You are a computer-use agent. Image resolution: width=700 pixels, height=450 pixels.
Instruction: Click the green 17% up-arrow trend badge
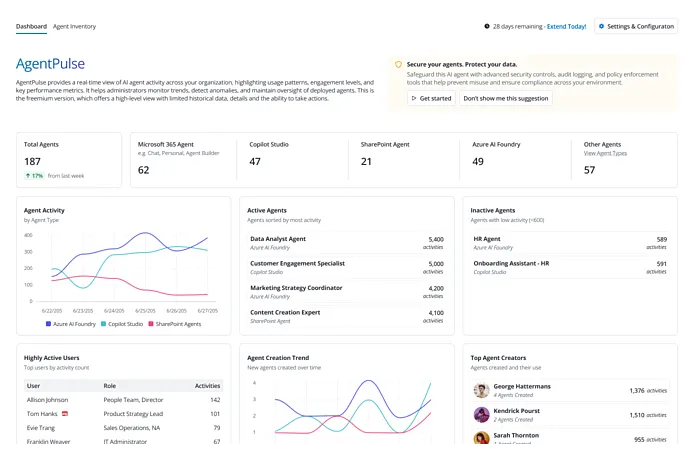[x=35, y=175]
